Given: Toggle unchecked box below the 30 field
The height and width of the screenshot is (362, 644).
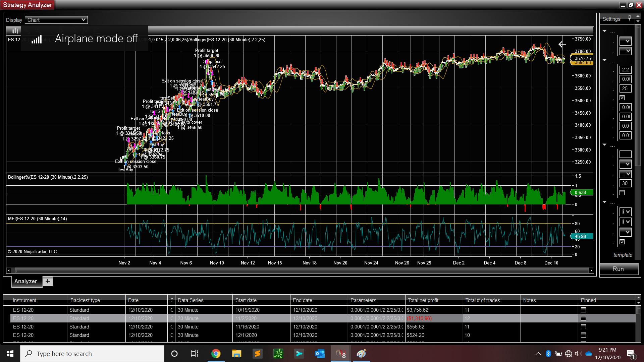Looking at the screenshot, I should (x=622, y=193).
